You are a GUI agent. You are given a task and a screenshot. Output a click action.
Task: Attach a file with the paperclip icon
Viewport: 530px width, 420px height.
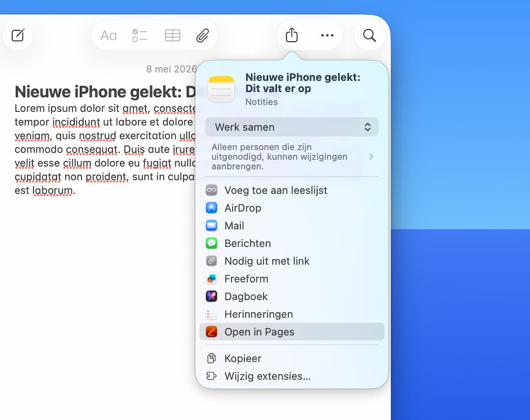(202, 35)
